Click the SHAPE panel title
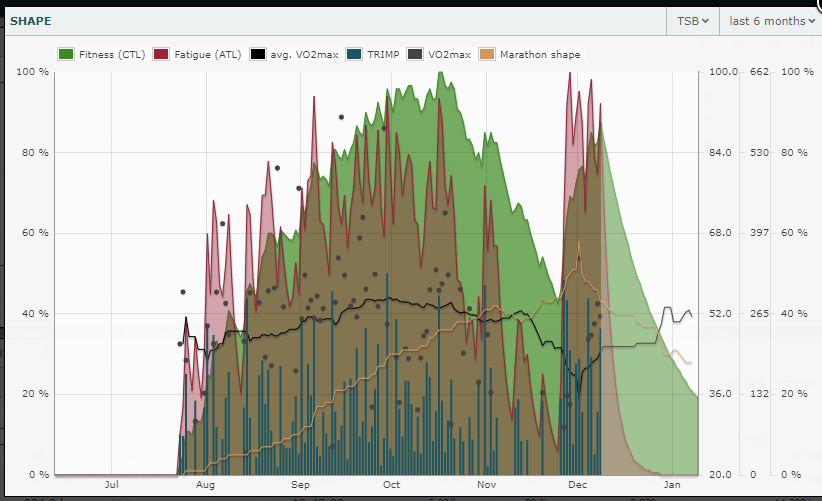822x501 pixels. coord(31,20)
